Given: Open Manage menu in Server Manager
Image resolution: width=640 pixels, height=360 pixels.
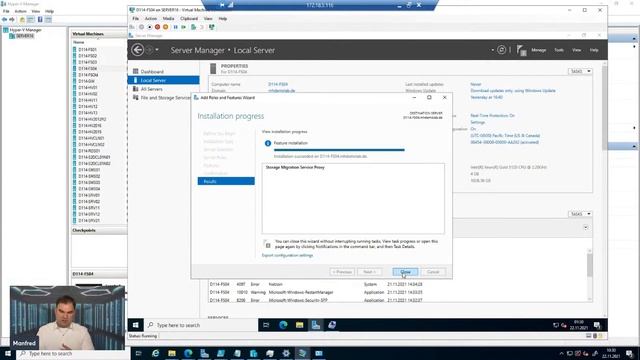Looking at the screenshot, I should click(x=538, y=50).
